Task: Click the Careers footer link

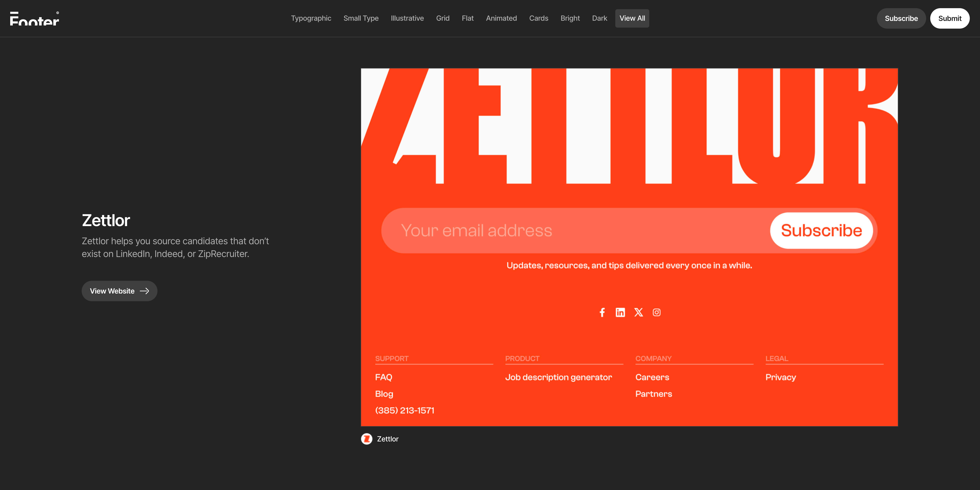Action: (x=652, y=377)
